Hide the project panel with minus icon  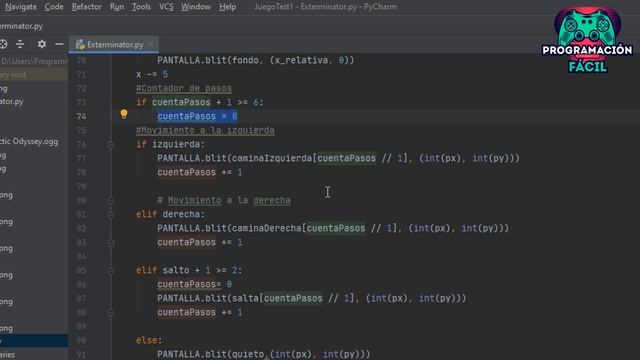[x=59, y=44]
